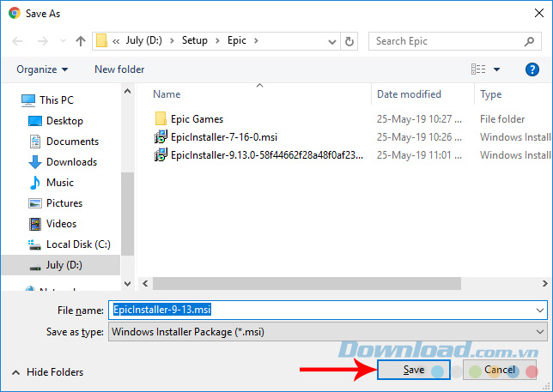
Task: Click the navigation pane scroll up arrow
Action: click(x=128, y=91)
